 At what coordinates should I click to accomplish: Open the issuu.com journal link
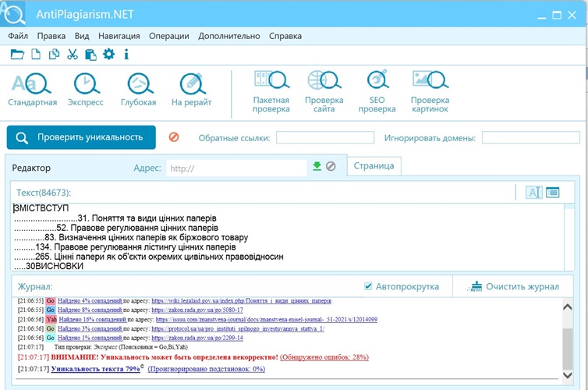pyautogui.click(x=267, y=320)
